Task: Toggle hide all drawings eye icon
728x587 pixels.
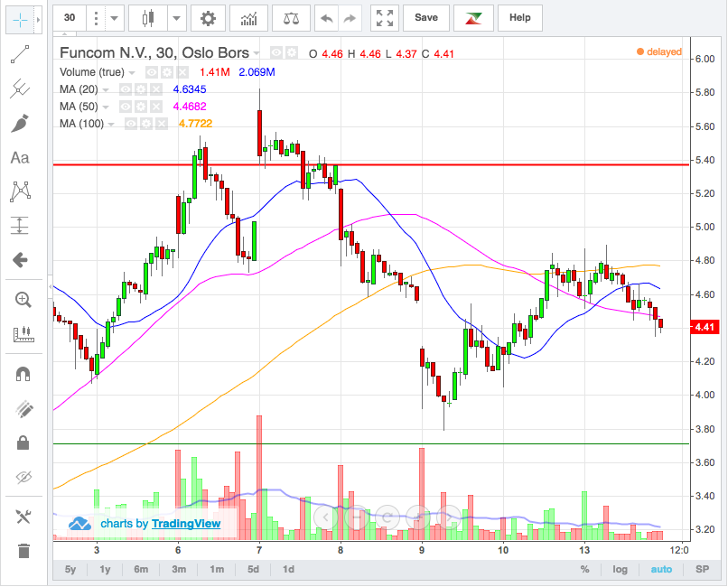Action: pyautogui.click(x=23, y=477)
